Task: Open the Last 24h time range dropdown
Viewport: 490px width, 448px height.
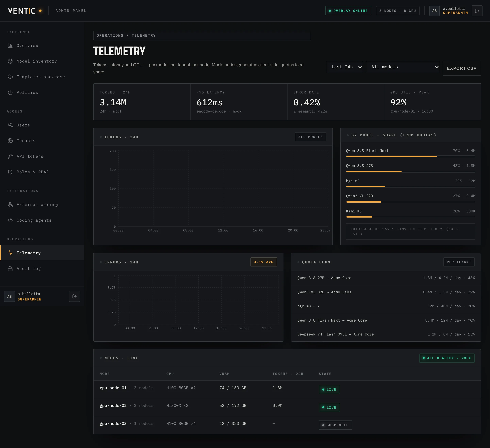Action: [344, 67]
